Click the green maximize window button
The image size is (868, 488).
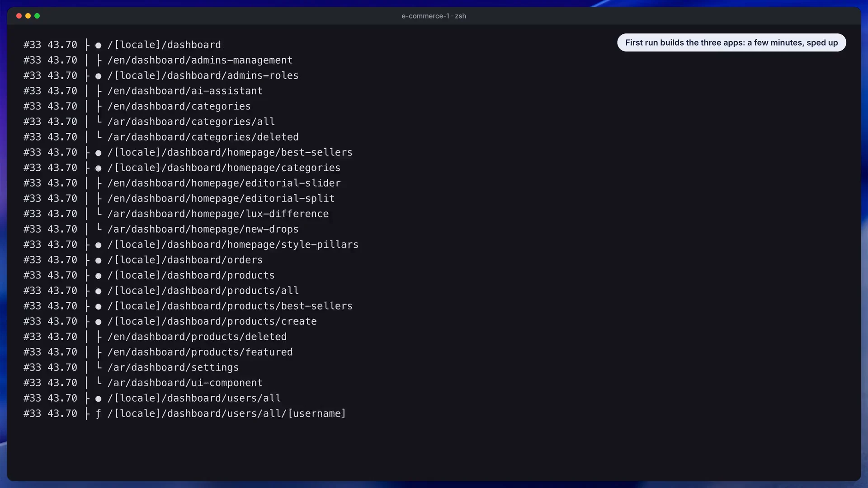pyautogui.click(x=37, y=16)
